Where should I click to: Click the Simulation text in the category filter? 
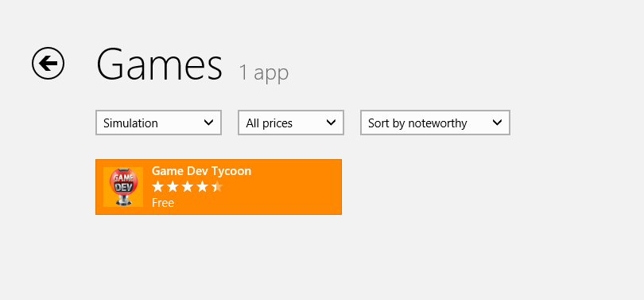click(130, 123)
